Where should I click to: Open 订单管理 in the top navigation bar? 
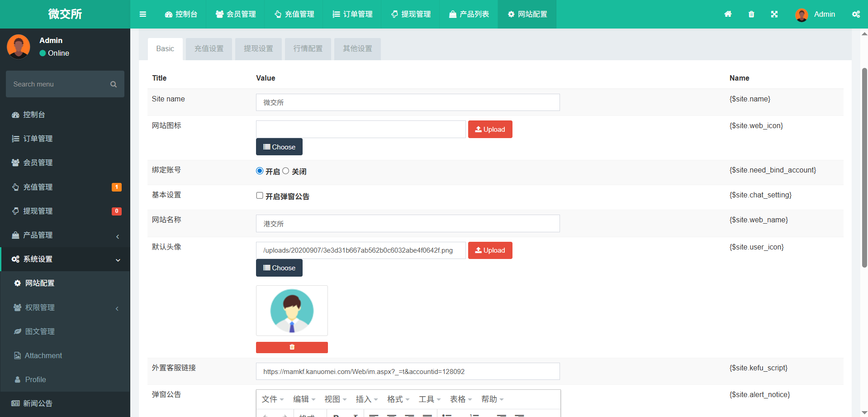tap(352, 14)
